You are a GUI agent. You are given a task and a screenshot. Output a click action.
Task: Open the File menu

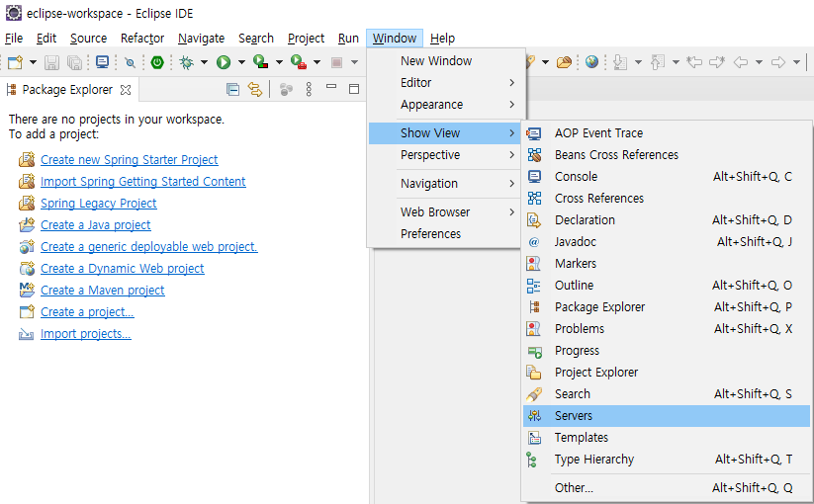[x=14, y=39]
